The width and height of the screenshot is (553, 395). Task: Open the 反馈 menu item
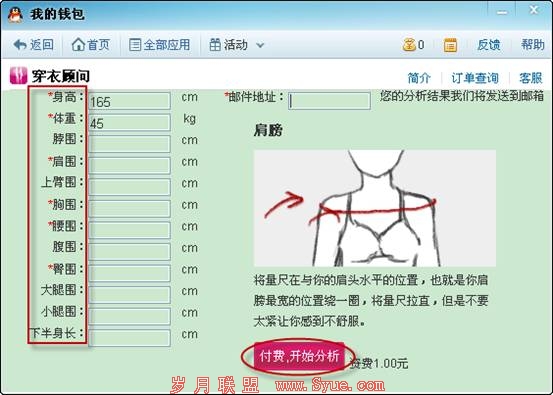coord(488,45)
